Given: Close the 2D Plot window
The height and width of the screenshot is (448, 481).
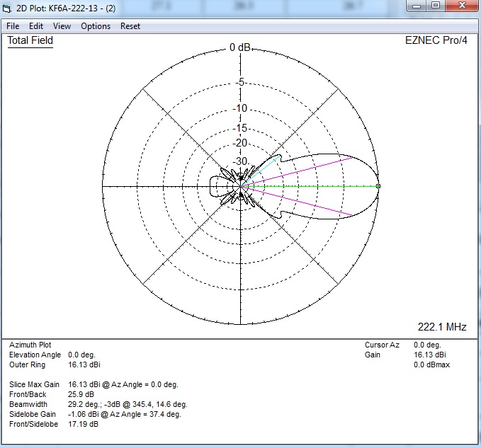Looking at the screenshot, I should coord(461,6).
